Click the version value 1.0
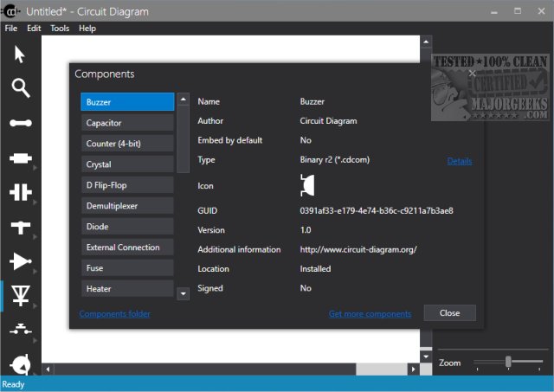Screen dimensions: 554x392 tap(306, 230)
